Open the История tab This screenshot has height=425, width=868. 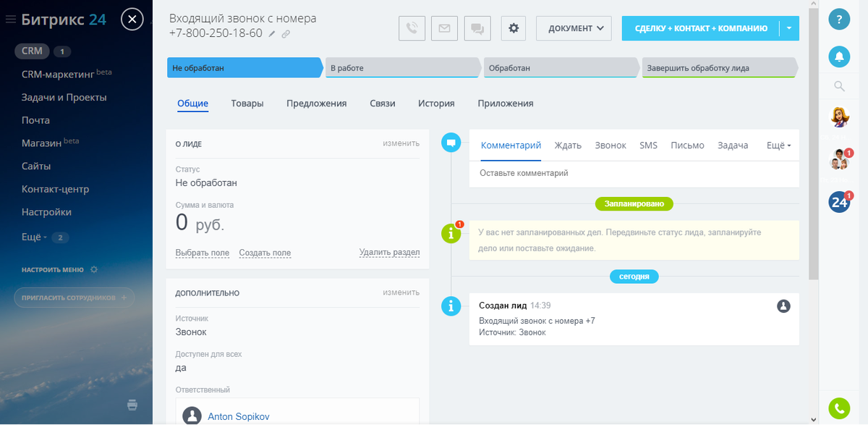(436, 104)
